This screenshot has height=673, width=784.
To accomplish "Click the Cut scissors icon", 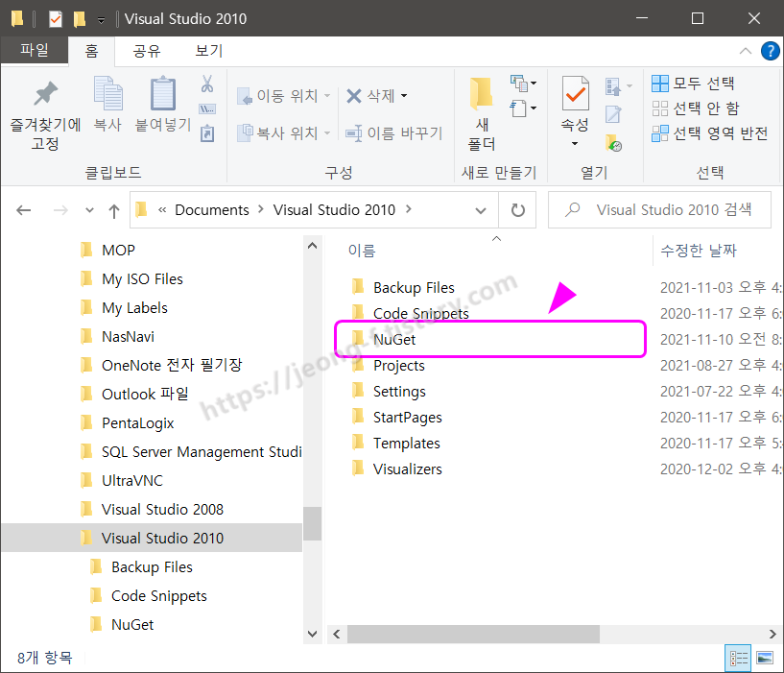I will [x=207, y=84].
